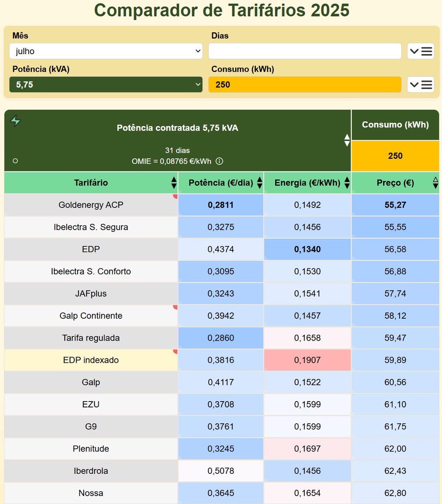Click energy value 0,1541 for JAFplus
Screen dimensions: 442x504
(x=308, y=294)
